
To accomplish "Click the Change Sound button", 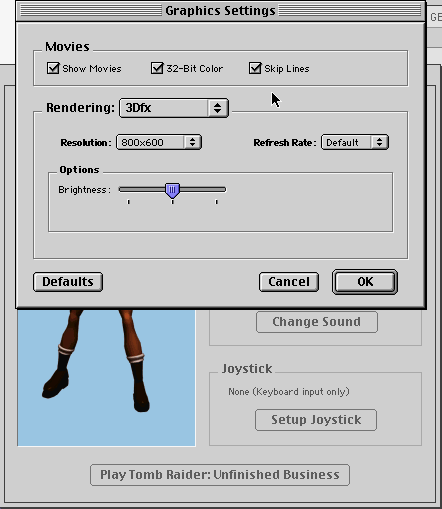I will point(317,322).
